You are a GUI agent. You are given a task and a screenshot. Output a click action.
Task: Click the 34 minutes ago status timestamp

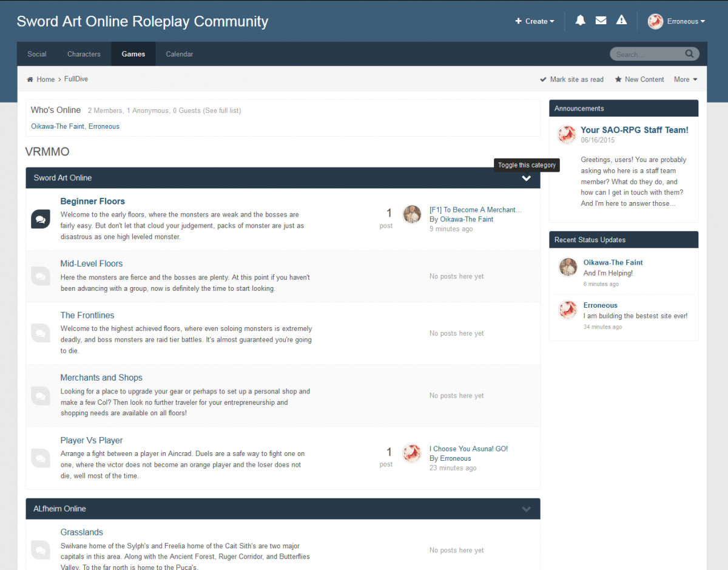tap(602, 327)
